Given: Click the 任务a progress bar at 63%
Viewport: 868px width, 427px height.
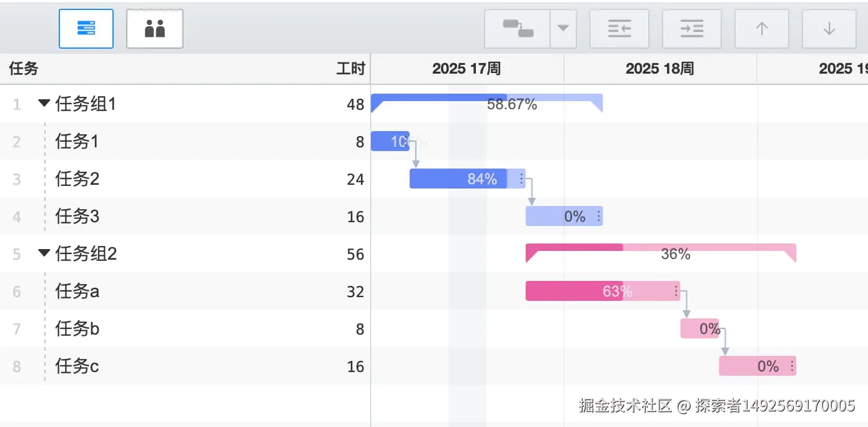Looking at the screenshot, I should coord(581,292).
